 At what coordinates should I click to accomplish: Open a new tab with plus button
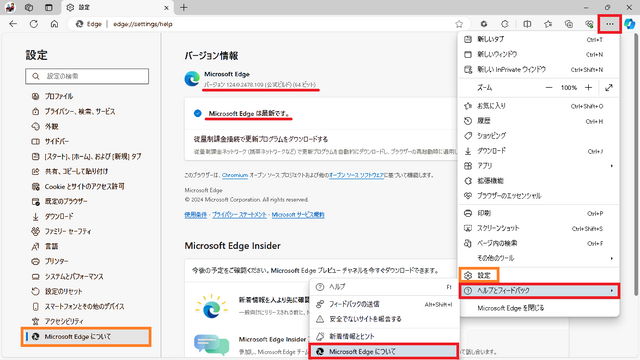184,7
